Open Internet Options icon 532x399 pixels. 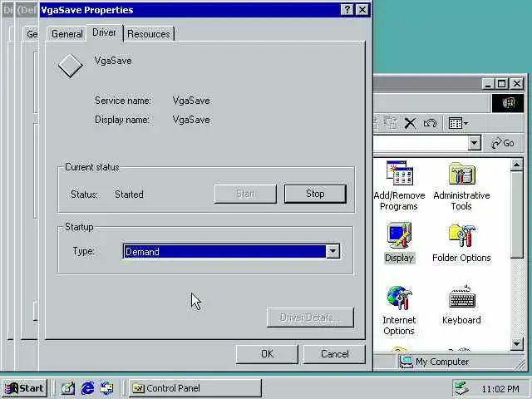pyautogui.click(x=399, y=310)
